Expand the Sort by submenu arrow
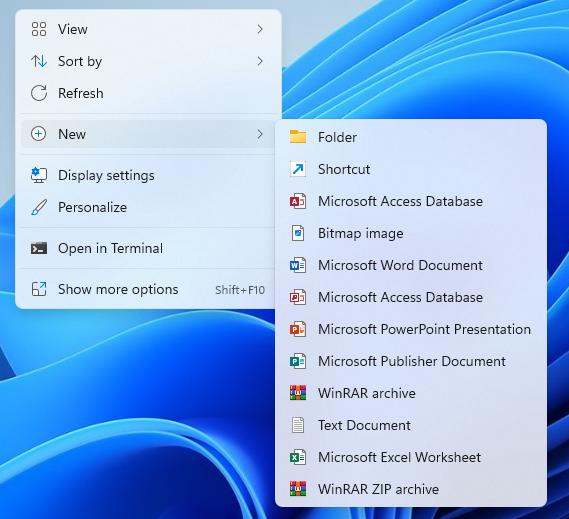This screenshot has width=569, height=519. pos(260,61)
